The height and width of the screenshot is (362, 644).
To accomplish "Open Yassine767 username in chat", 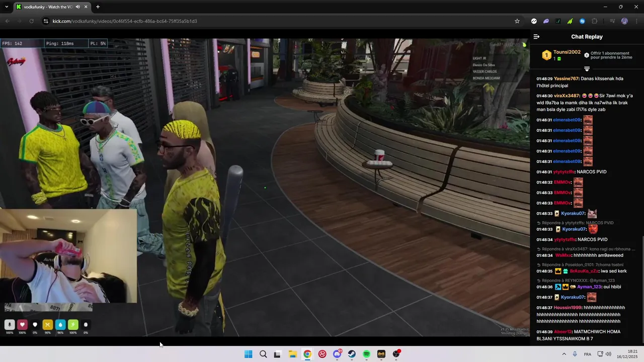I will click(566, 79).
